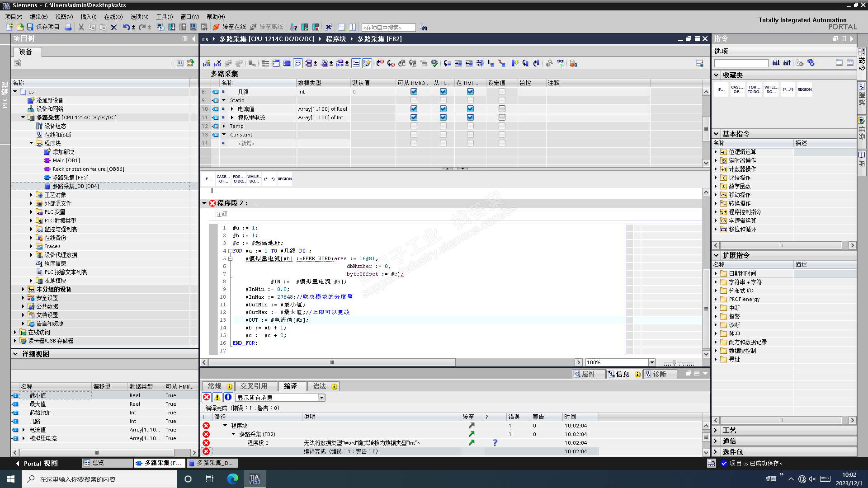Screen dimensions: 868x488
Task: Click the download to device icon
Action: point(172,27)
